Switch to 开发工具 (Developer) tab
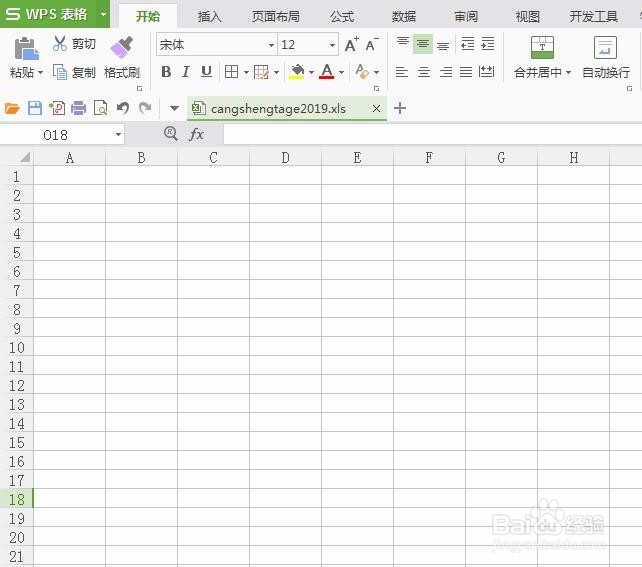This screenshot has height=567, width=642. 594,16
